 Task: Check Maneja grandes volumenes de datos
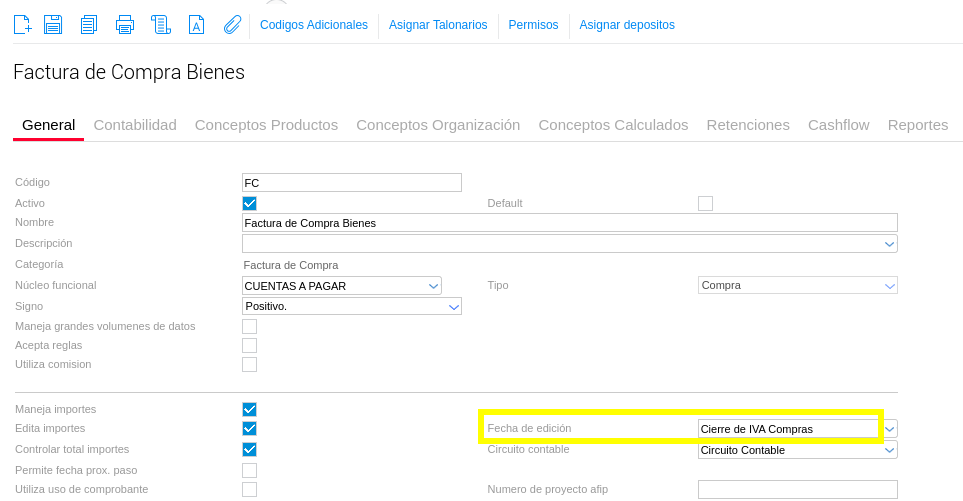(250, 326)
